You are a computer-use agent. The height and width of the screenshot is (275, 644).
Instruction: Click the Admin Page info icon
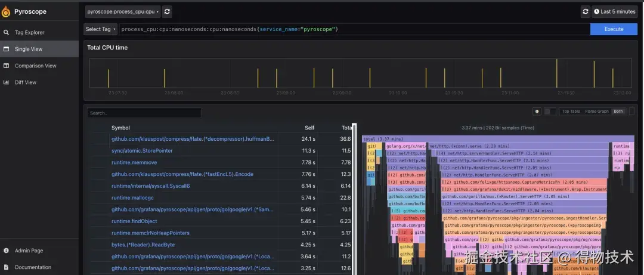(6, 251)
